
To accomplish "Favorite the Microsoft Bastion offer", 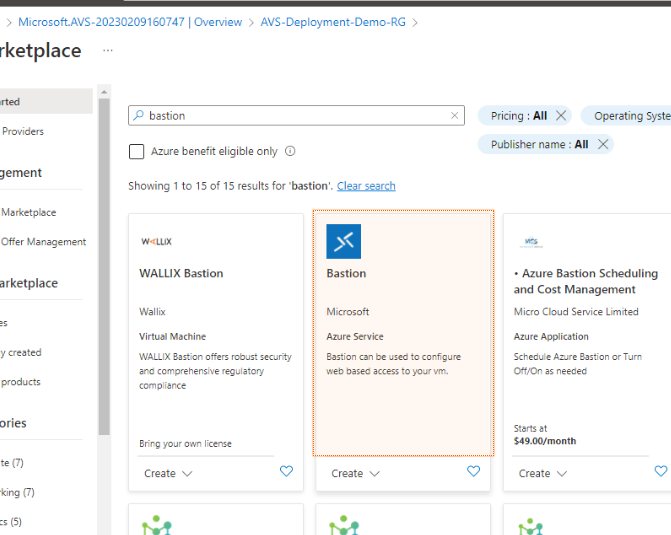I will [x=474, y=472].
